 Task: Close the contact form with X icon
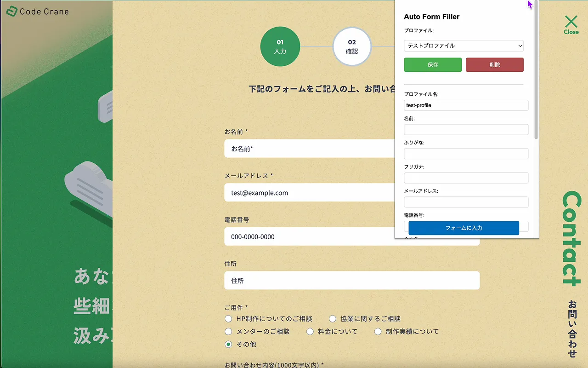point(571,24)
